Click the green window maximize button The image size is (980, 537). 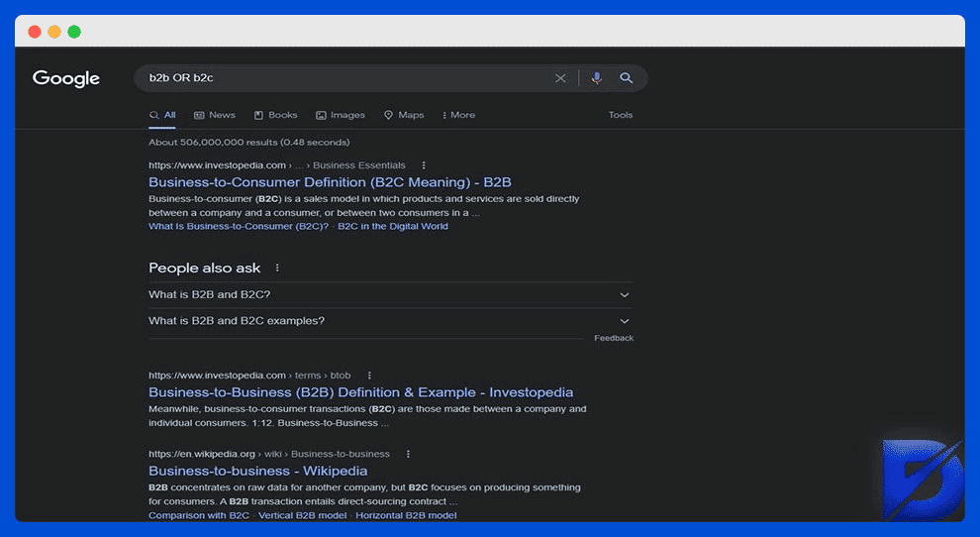pos(74,32)
